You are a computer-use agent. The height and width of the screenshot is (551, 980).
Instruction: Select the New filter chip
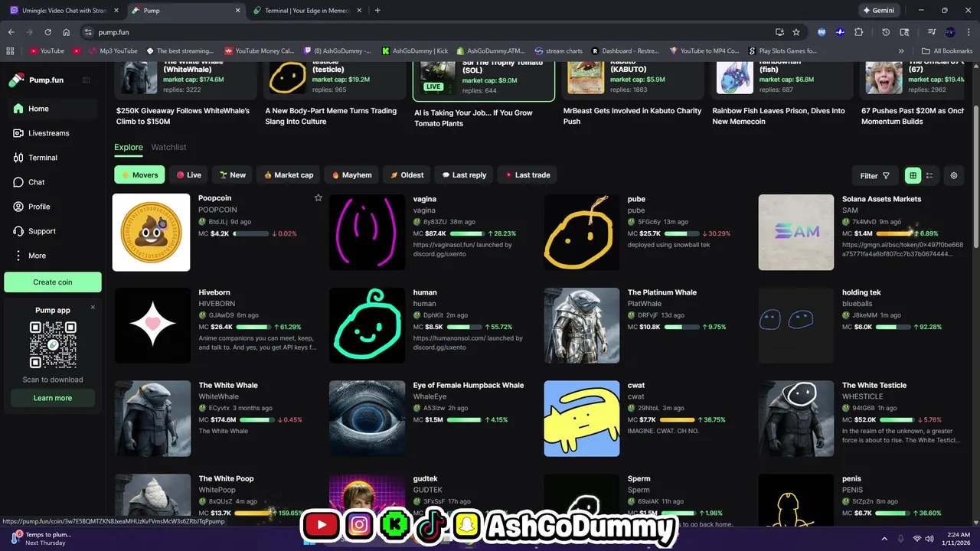(232, 175)
